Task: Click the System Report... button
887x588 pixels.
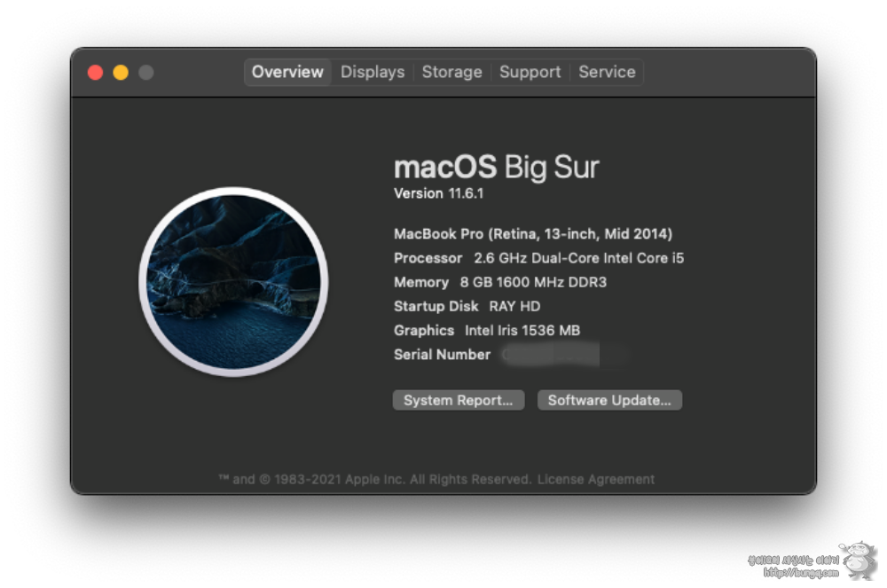Action: [x=459, y=400]
